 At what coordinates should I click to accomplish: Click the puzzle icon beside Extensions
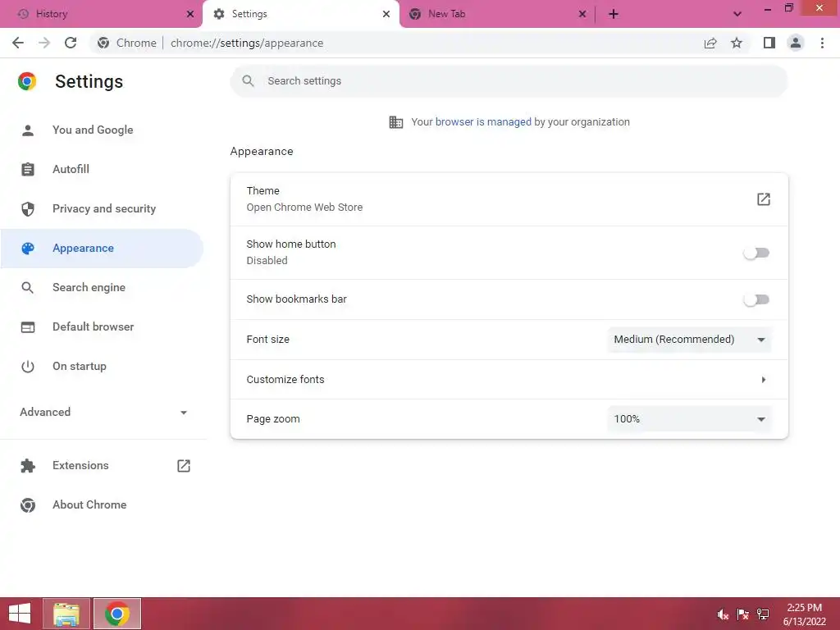click(28, 466)
